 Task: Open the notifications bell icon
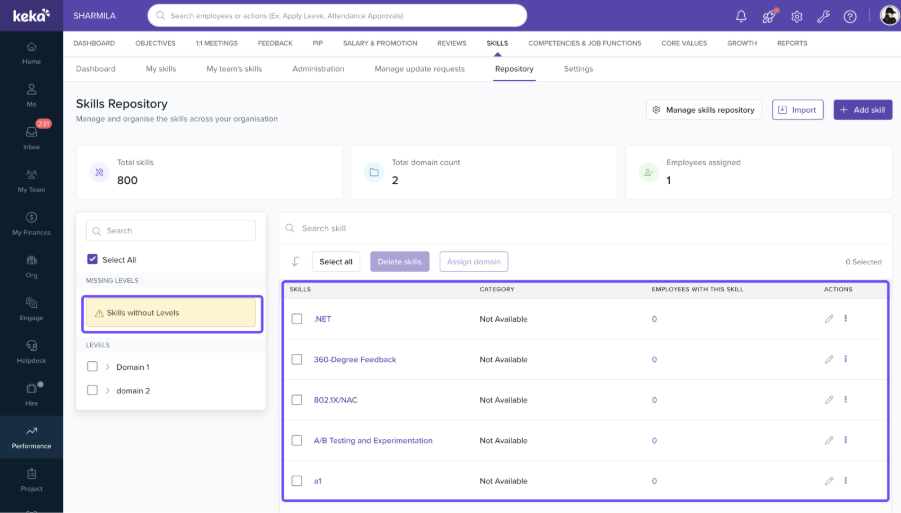click(x=741, y=16)
